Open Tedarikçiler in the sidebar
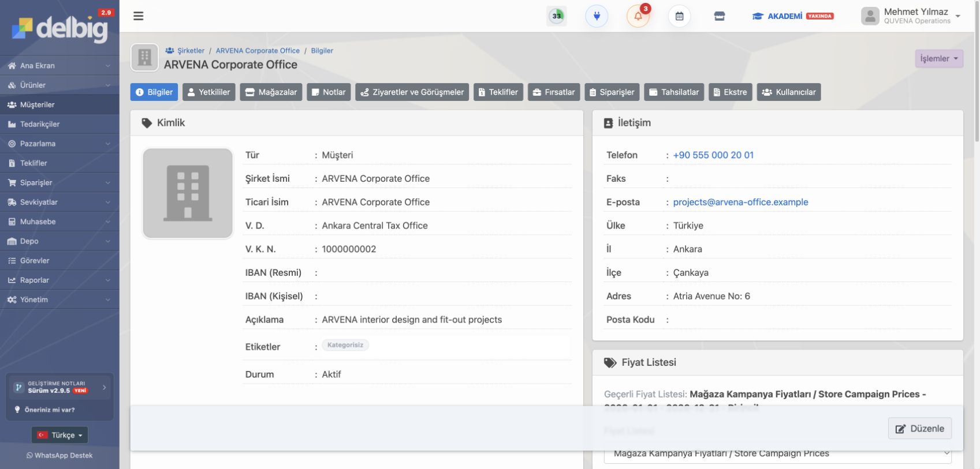Viewport: 980px width, 469px height. pyautogui.click(x=59, y=125)
